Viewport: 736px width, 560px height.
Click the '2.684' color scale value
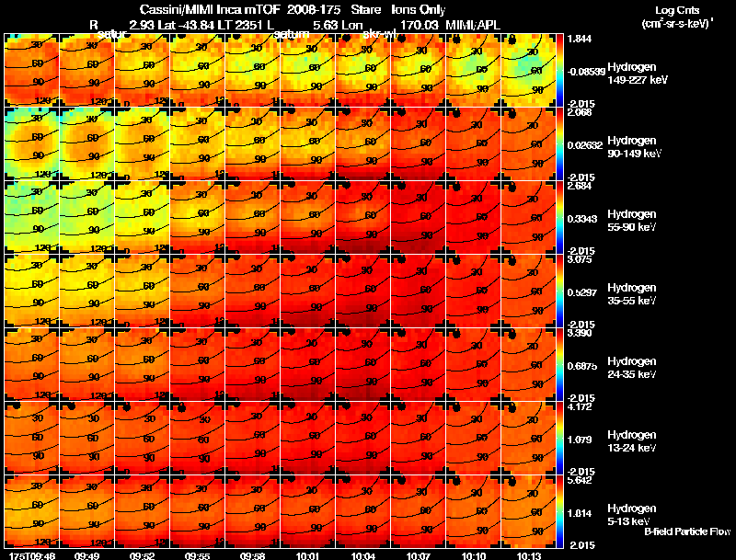click(580, 186)
